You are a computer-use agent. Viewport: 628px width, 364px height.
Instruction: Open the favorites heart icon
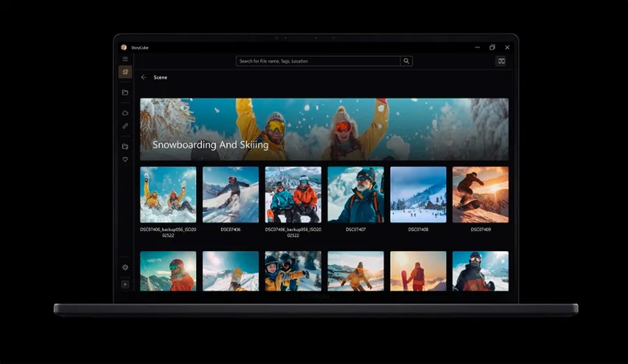[x=125, y=160]
